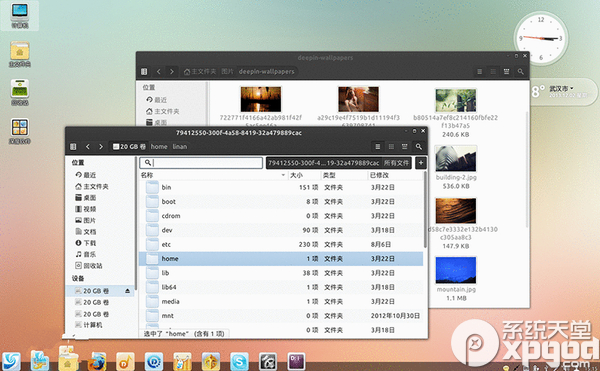Screen dimensions: 600x371
Task: Select the linan breadcrumb in the path bar
Action: (179, 146)
